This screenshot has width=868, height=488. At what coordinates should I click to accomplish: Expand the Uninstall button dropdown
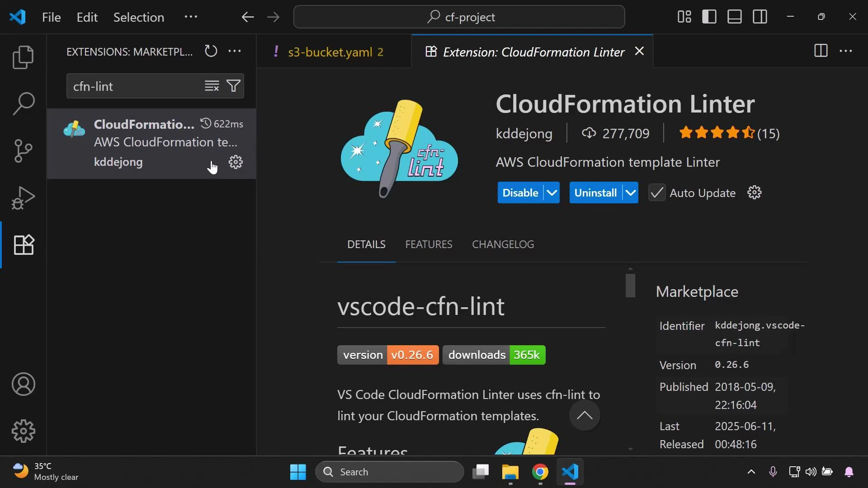[x=631, y=192]
